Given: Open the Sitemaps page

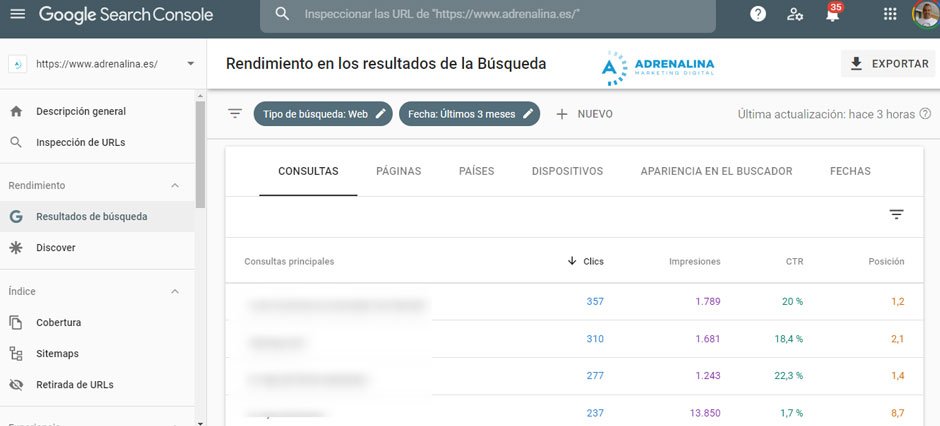Looking at the screenshot, I should coord(58,354).
